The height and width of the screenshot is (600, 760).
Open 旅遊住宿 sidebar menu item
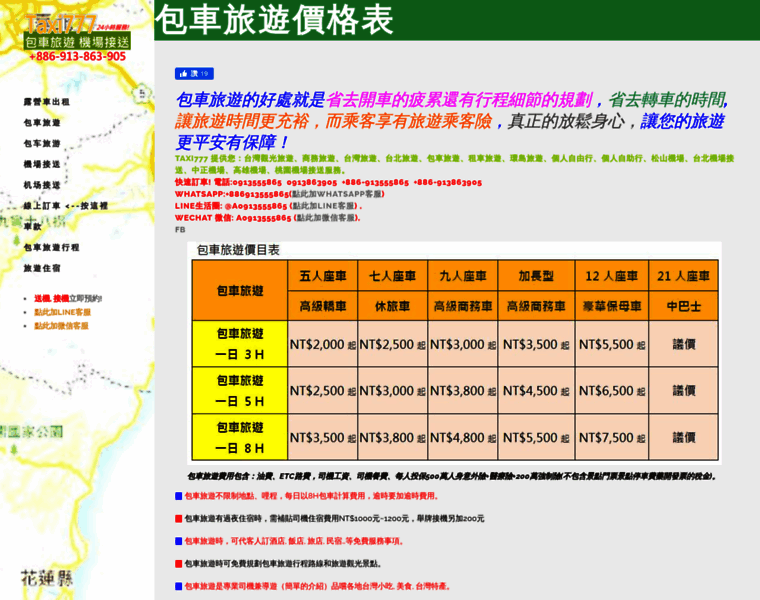pyautogui.click(x=42, y=268)
